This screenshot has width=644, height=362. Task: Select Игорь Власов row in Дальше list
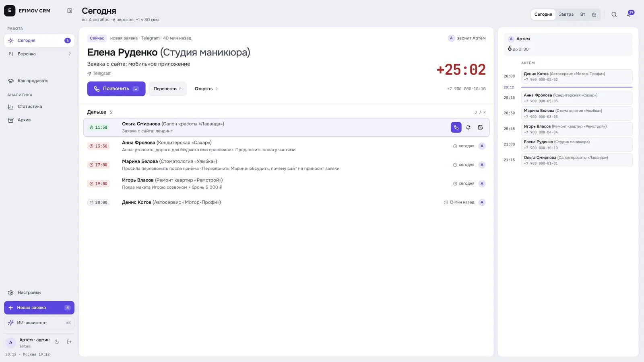click(x=286, y=183)
